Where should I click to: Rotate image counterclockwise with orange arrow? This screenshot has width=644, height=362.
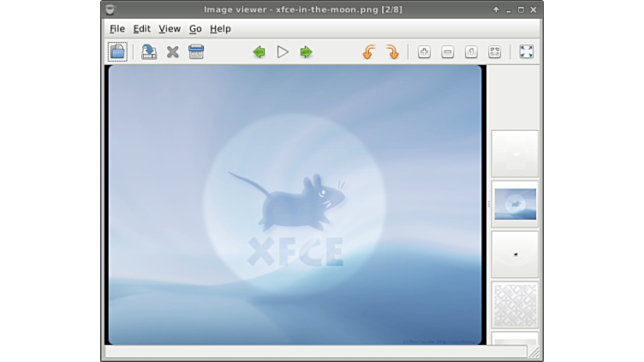[x=369, y=52]
